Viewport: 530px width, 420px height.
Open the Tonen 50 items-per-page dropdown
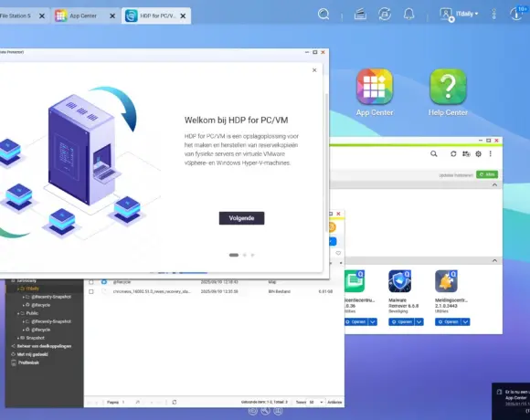click(315, 402)
